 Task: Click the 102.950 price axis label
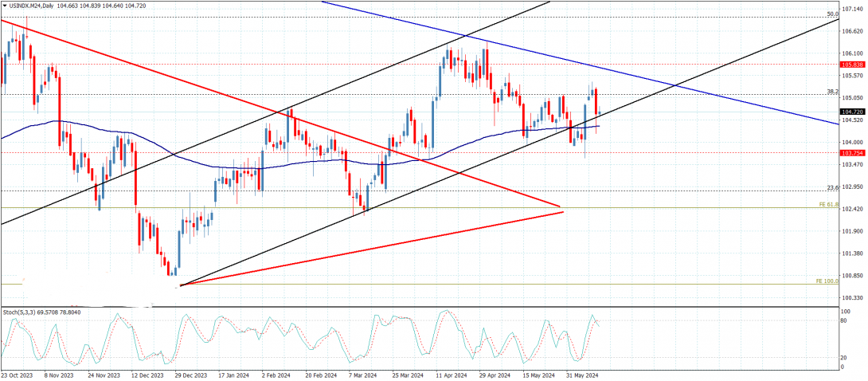pyautogui.click(x=853, y=187)
